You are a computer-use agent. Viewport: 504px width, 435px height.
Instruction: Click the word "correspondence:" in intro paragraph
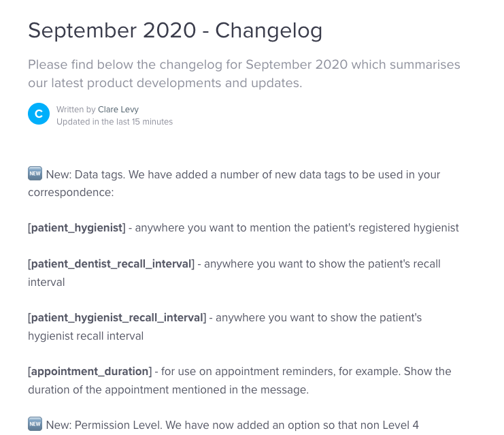point(71,192)
